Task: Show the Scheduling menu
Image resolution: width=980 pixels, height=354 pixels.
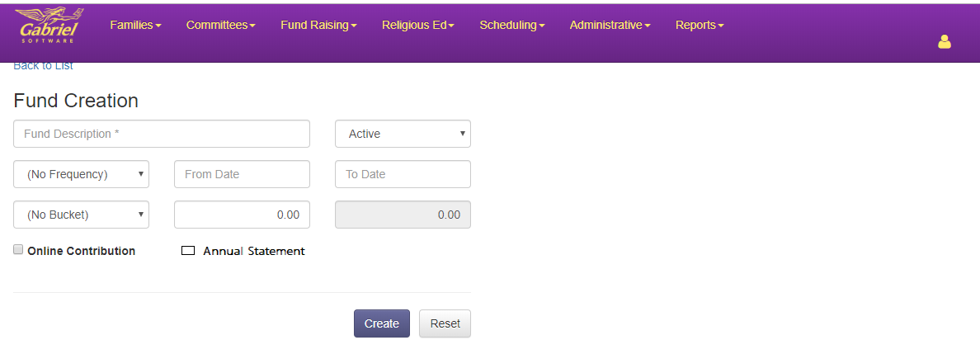Action: click(512, 25)
